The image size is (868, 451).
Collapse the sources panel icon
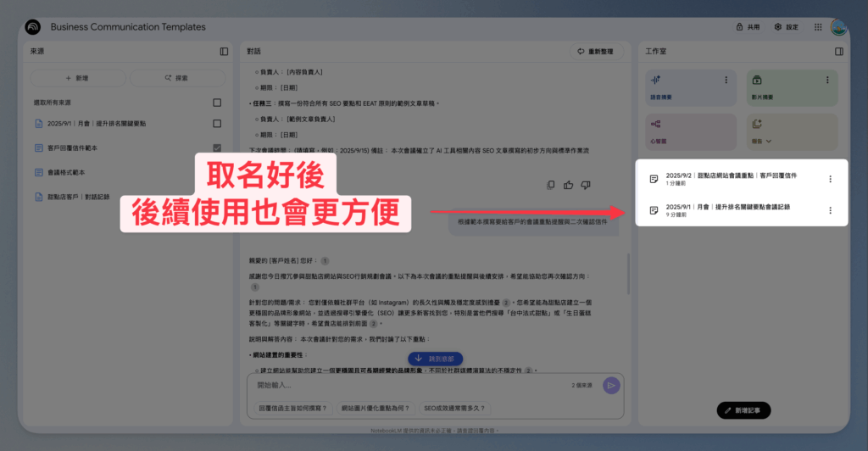(224, 52)
